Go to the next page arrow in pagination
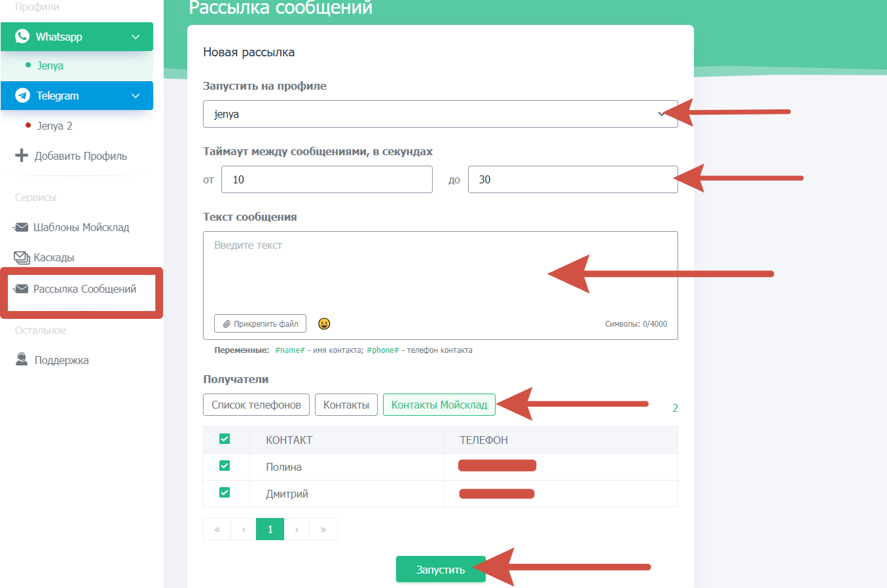 [x=297, y=529]
